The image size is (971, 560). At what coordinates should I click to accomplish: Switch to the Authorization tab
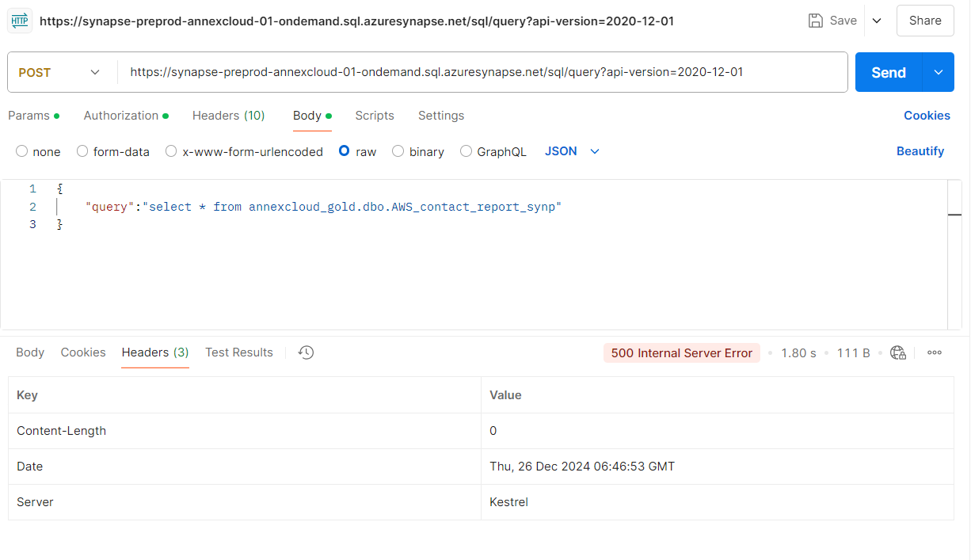(x=126, y=116)
